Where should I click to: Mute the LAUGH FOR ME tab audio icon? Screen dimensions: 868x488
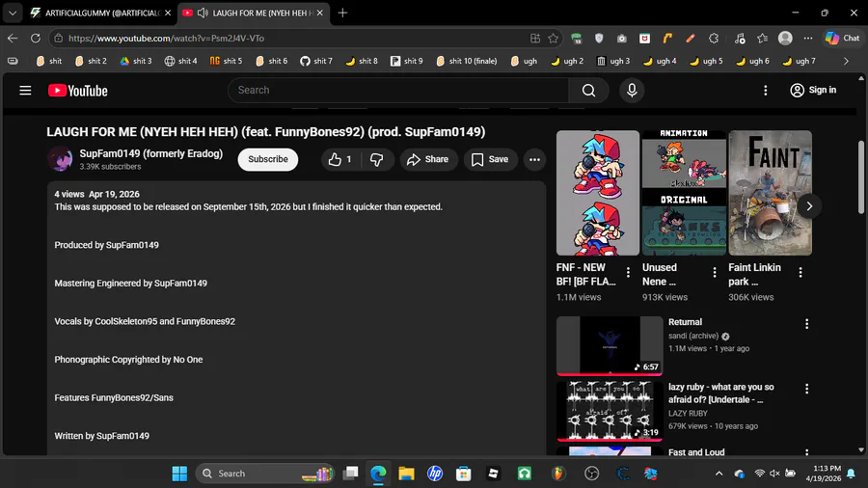click(x=203, y=13)
